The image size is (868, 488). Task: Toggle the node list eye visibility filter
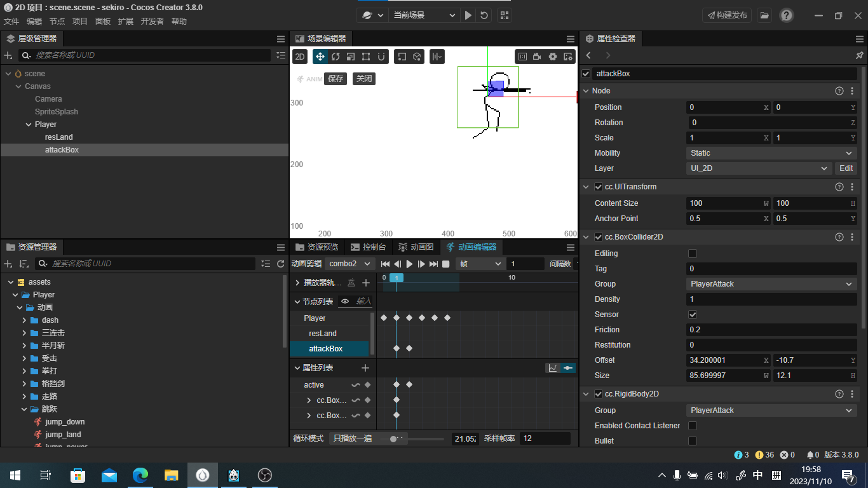click(x=345, y=301)
